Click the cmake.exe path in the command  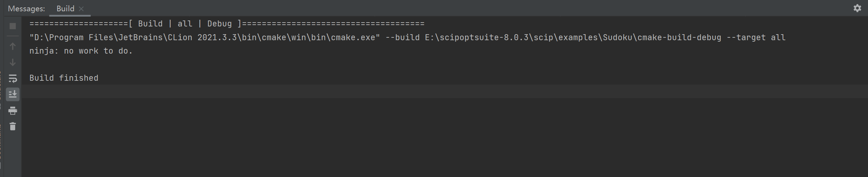click(x=205, y=38)
